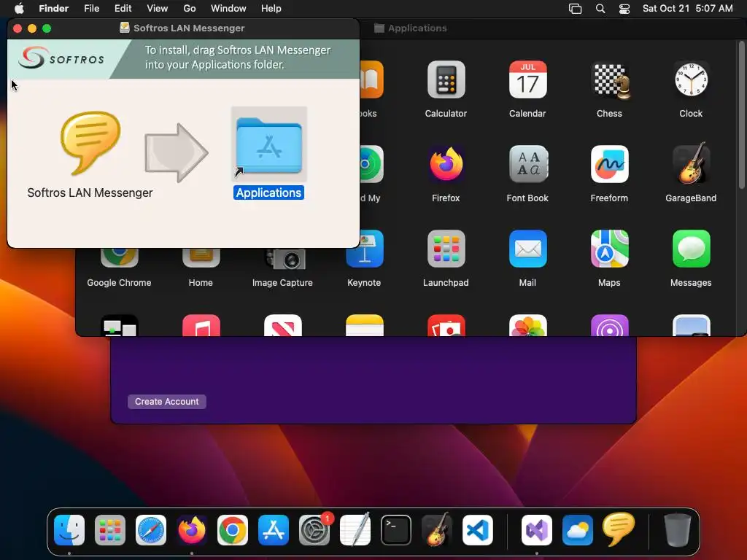Click the Create Account button
747x560 pixels.
pyautogui.click(x=167, y=402)
